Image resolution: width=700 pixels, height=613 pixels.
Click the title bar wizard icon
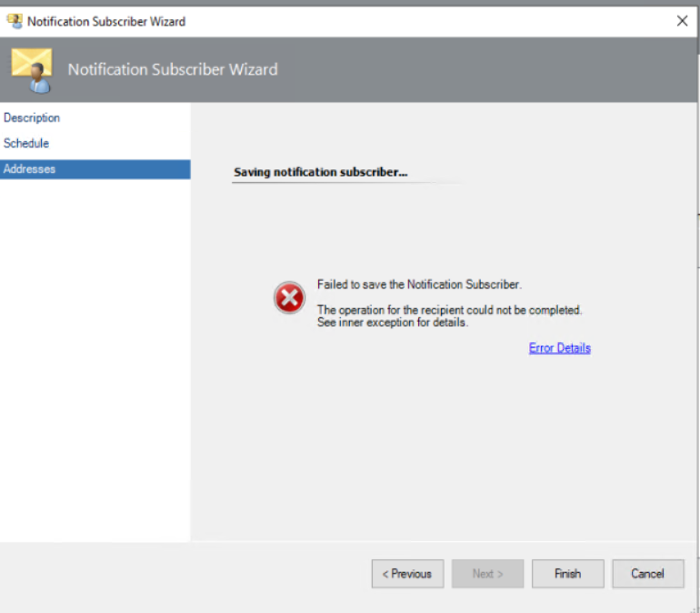pyautogui.click(x=15, y=21)
